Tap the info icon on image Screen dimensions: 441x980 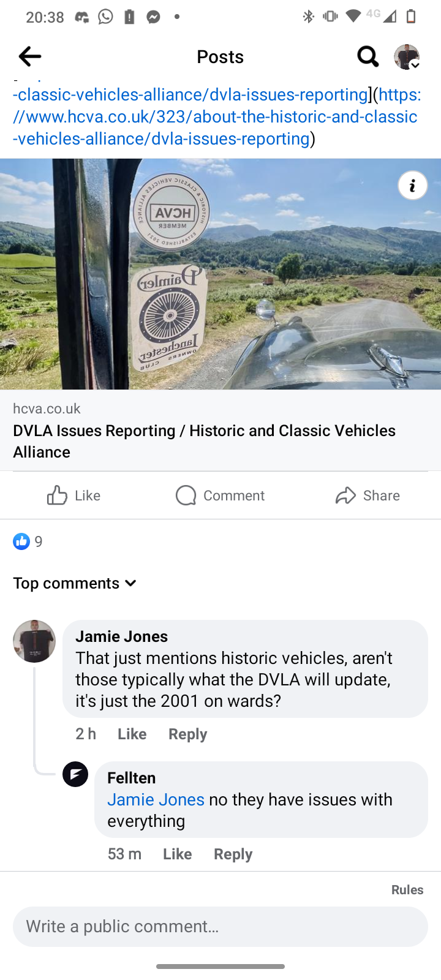click(x=413, y=185)
